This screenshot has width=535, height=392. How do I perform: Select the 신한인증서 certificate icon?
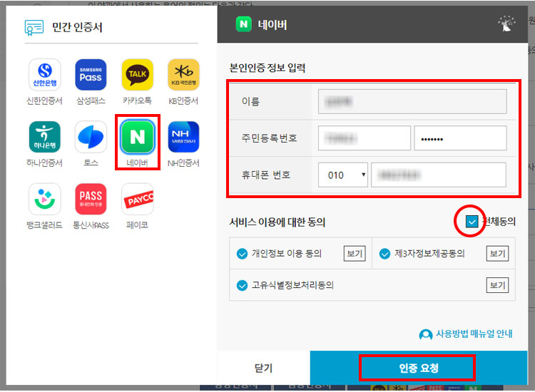[x=45, y=75]
